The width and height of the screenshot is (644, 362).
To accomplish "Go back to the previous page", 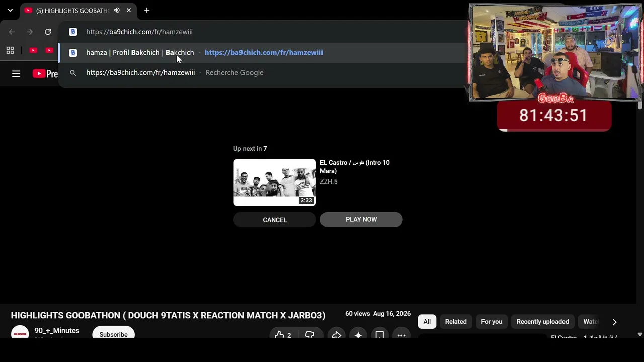I will pos(12,32).
